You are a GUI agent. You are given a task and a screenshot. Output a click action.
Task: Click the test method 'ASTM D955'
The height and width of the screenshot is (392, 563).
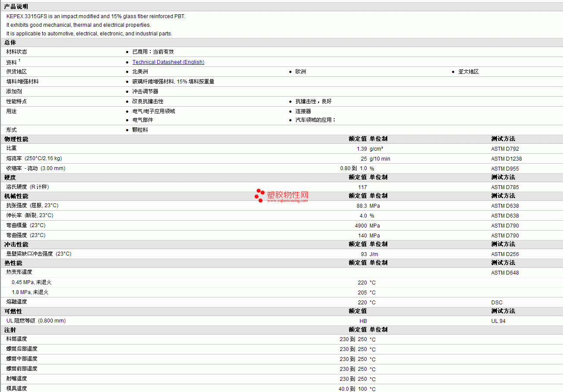pyautogui.click(x=505, y=169)
